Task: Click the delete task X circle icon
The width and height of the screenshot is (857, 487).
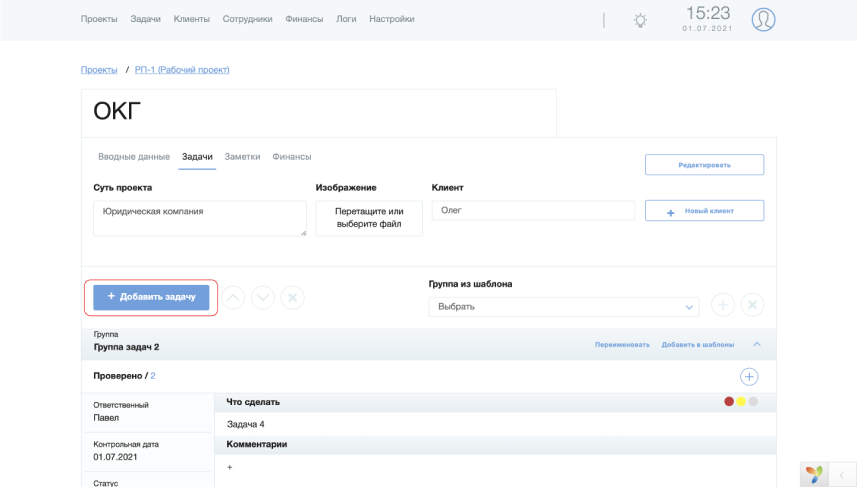Action: 292,298
